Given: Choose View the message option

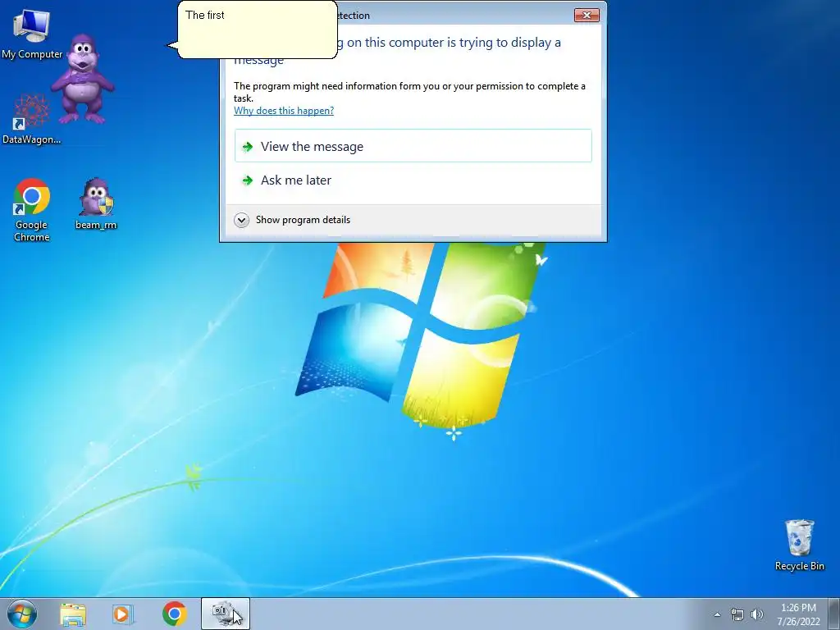Looking at the screenshot, I should [413, 146].
